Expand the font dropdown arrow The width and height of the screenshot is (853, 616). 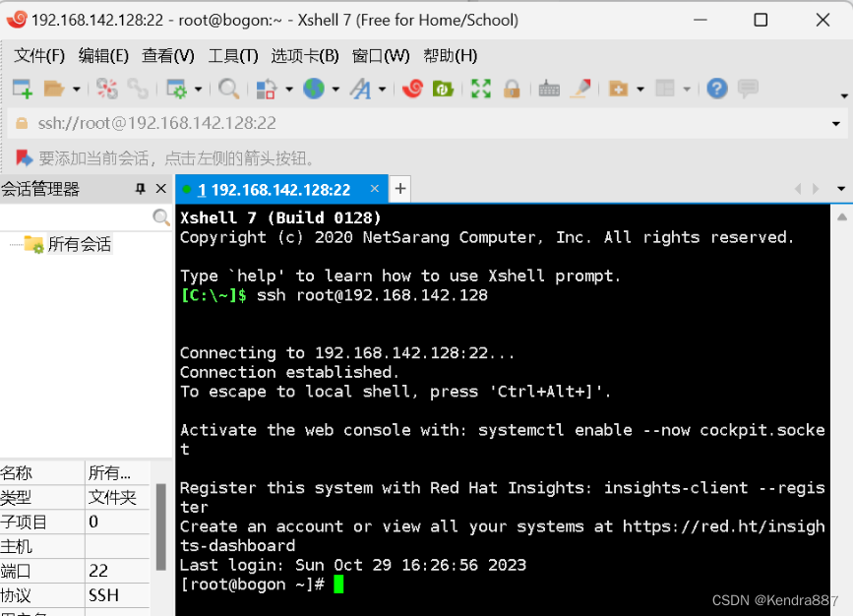pos(383,89)
